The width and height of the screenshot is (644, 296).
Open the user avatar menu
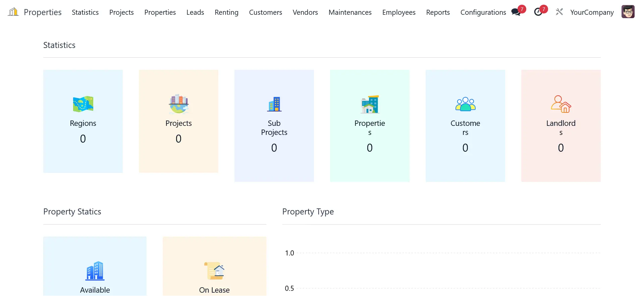coord(628,12)
